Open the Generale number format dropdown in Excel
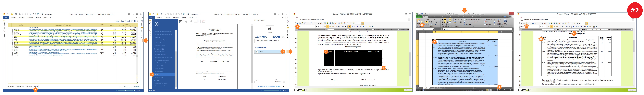This screenshot has width=644, height=95. pos(458,20)
